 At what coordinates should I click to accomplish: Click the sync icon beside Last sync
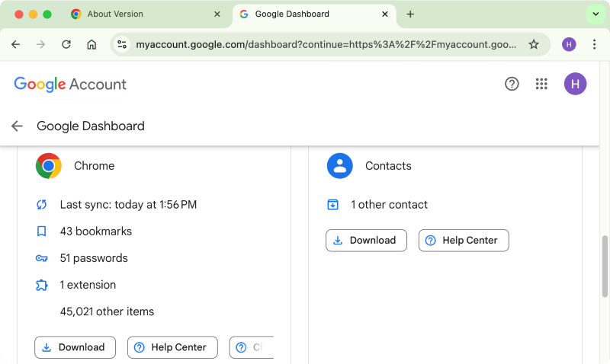click(x=42, y=204)
